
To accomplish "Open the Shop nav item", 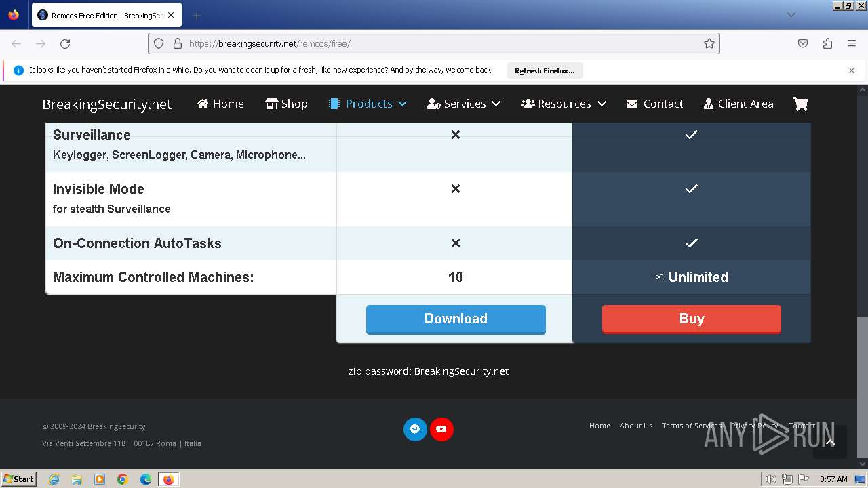I will [286, 104].
